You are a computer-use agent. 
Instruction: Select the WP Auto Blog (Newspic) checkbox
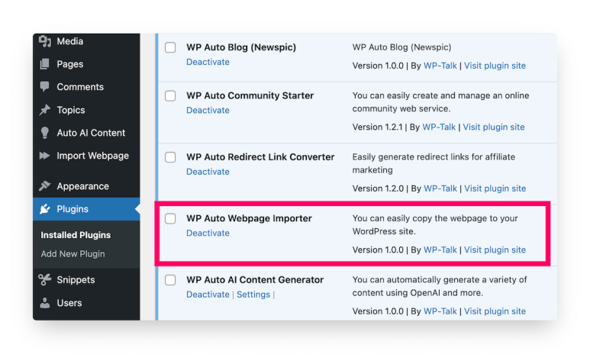[x=170, y=47]
